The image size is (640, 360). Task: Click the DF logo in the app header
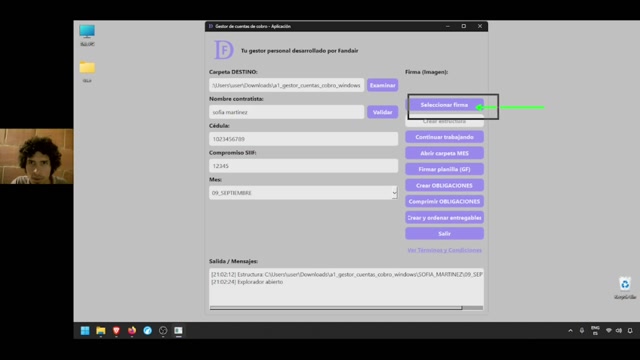pyautogui.click(x=224, y=50)
